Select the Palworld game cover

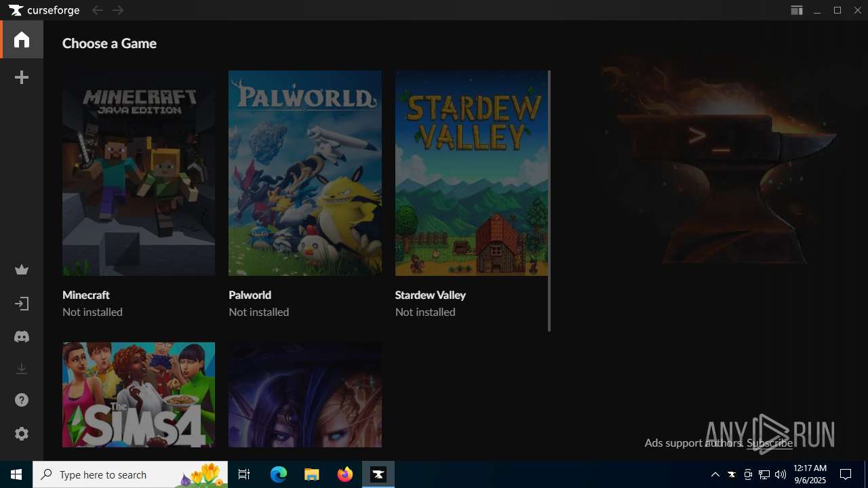point(305,173)
